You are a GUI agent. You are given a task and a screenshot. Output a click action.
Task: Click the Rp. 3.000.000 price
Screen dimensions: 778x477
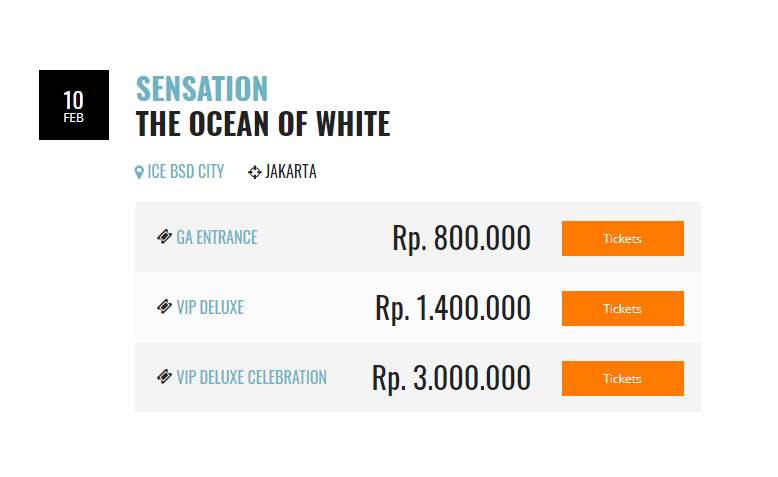(451, 378)
